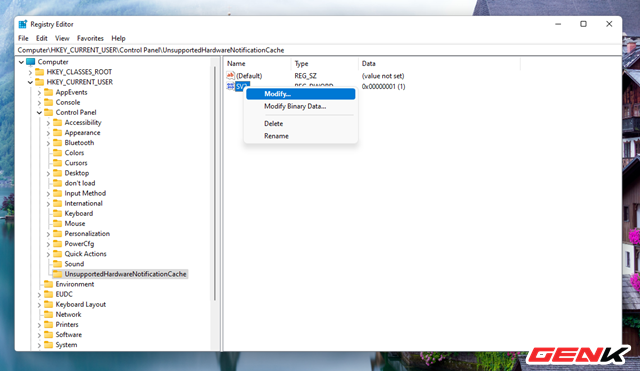Click the Desktop folder icon

[58, 173]
